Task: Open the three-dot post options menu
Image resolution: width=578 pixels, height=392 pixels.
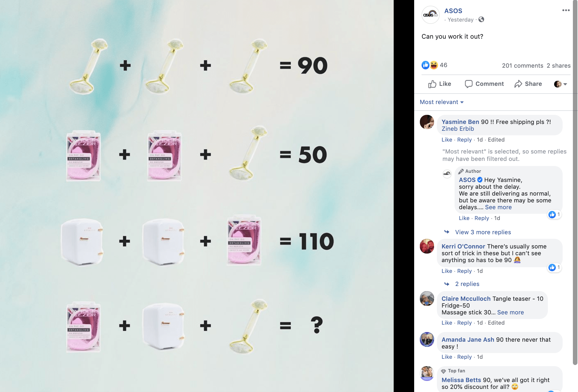Action: pyautogui.click(x=566, y=10)
